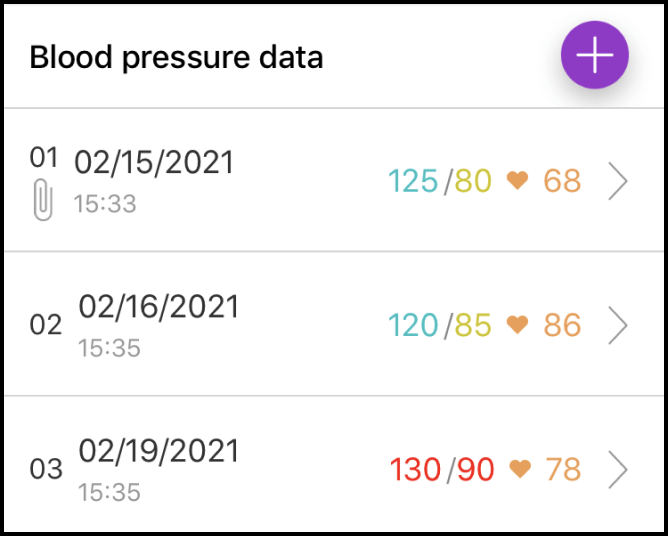Click the pulse value 78
Image resolution: width=668 pixels, height=536 pixels.
tap(563, 468)
